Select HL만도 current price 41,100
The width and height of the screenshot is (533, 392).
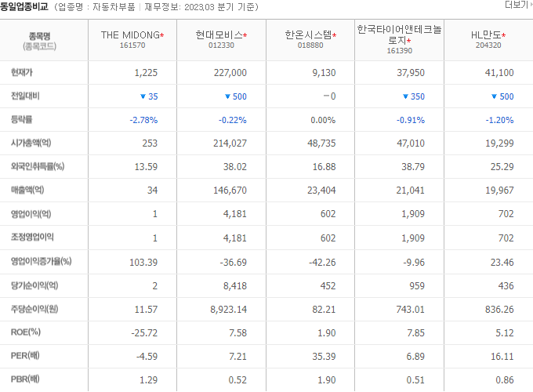(499, 73)
